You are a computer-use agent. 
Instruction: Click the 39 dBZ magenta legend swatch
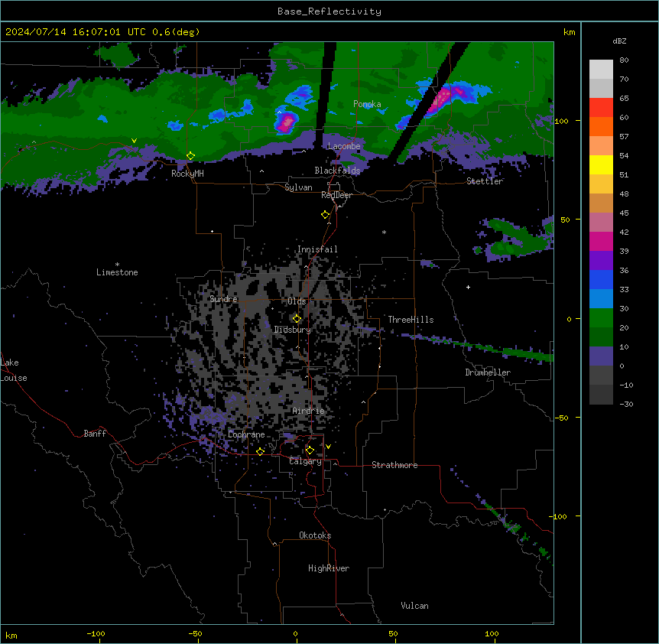[x=601, y=241]
